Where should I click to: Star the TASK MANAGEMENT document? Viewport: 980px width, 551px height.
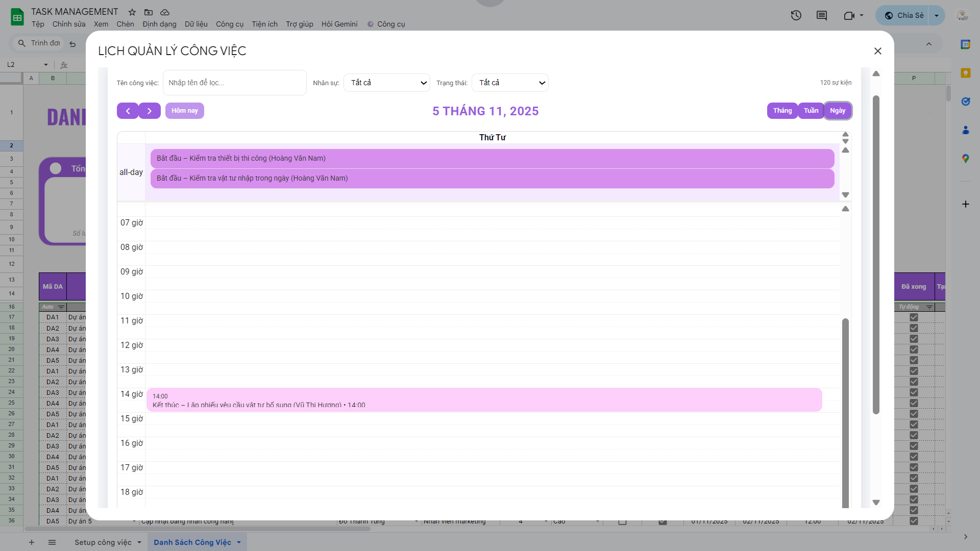coord(132,12)
